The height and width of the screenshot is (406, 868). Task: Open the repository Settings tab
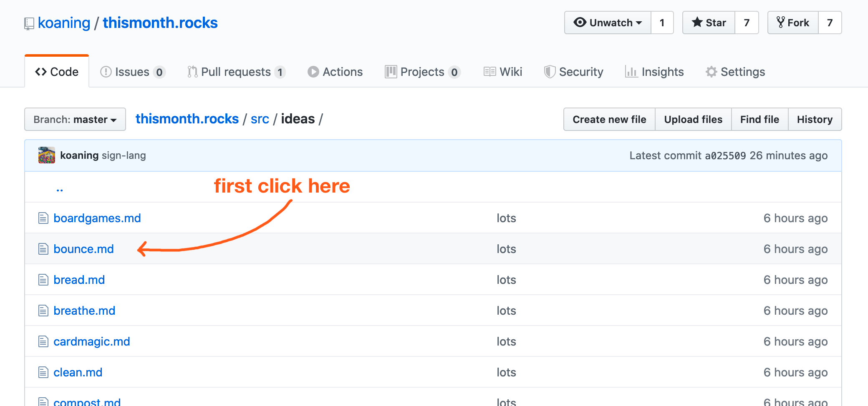[x=735, y=72]
